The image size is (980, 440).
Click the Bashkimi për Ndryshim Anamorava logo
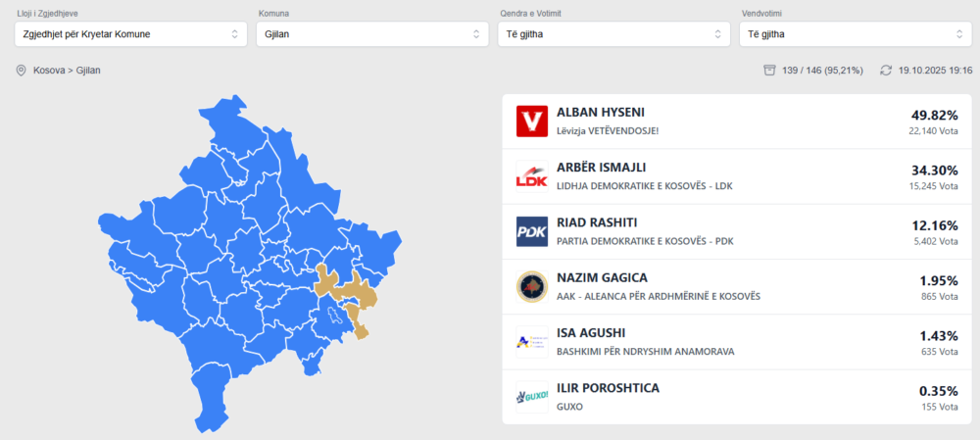532,341
